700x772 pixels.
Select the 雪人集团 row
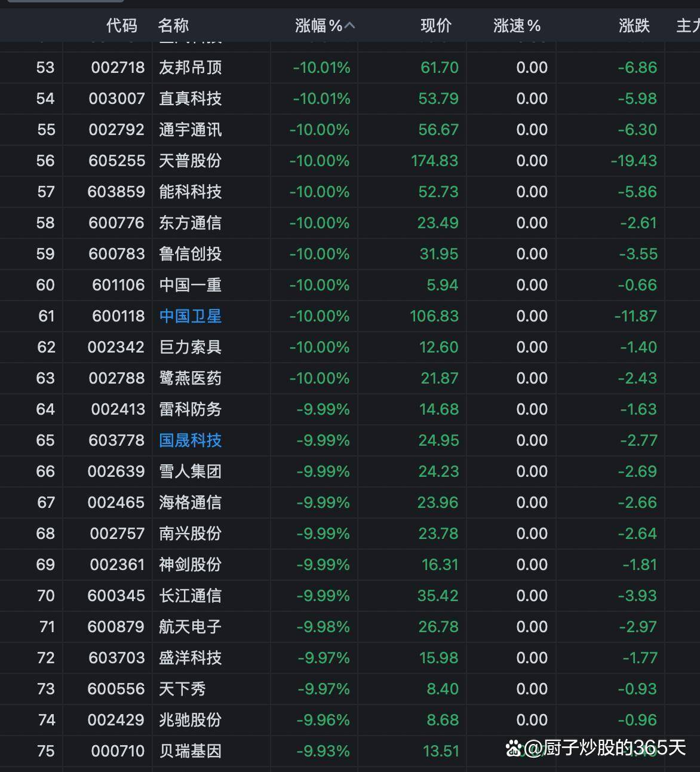[x=190, y=471]
